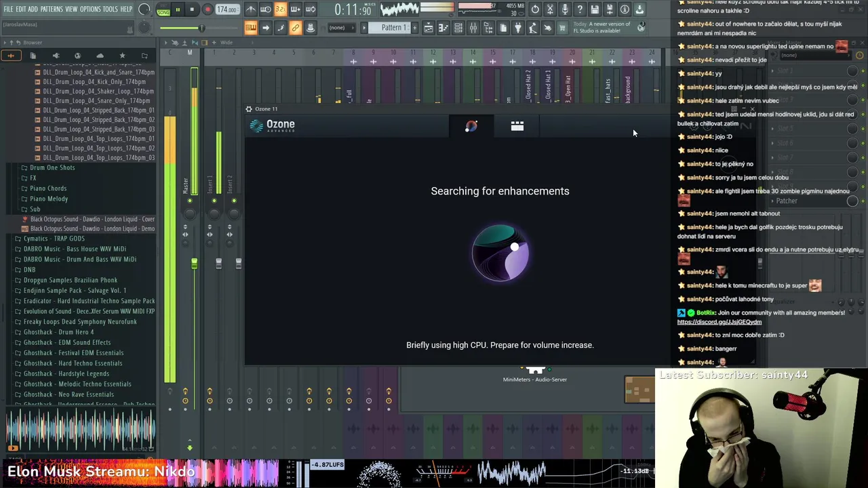Select DLL_Drum_Loop_04_Kick_Only_174bpm sample

94,81
